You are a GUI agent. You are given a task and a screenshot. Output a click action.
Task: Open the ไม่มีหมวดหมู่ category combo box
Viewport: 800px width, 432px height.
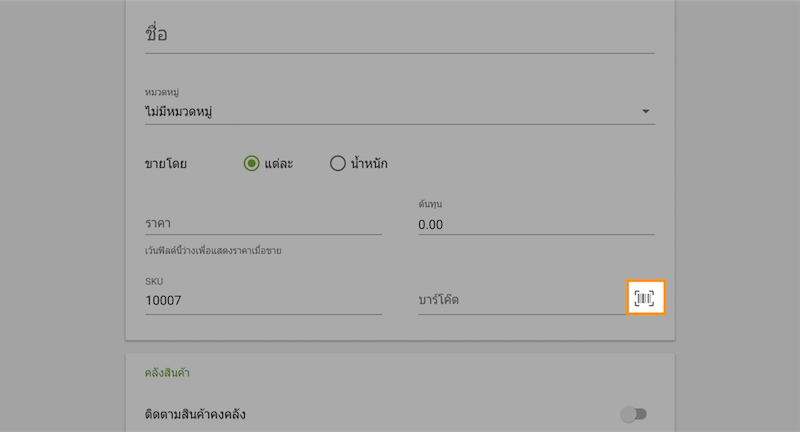399,112
